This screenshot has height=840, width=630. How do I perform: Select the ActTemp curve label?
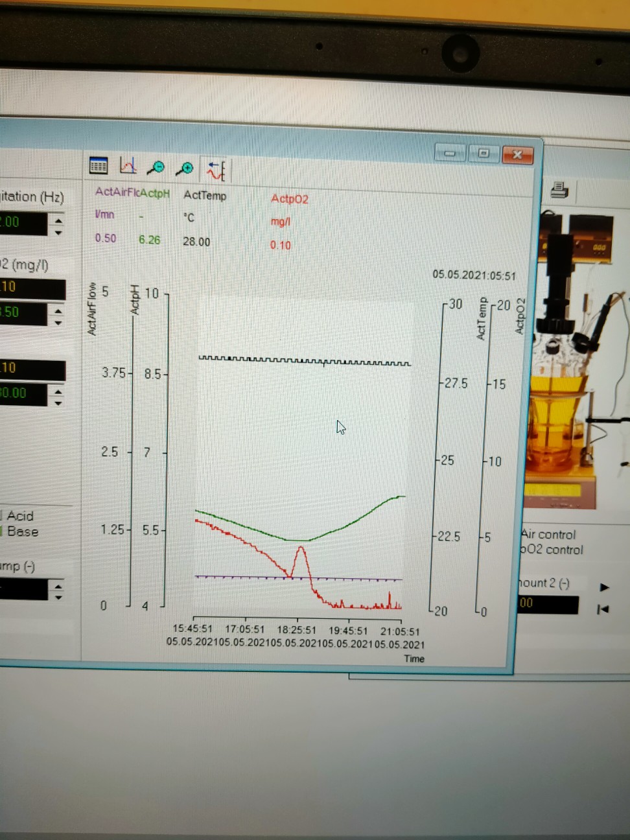(x=205, y=195)
